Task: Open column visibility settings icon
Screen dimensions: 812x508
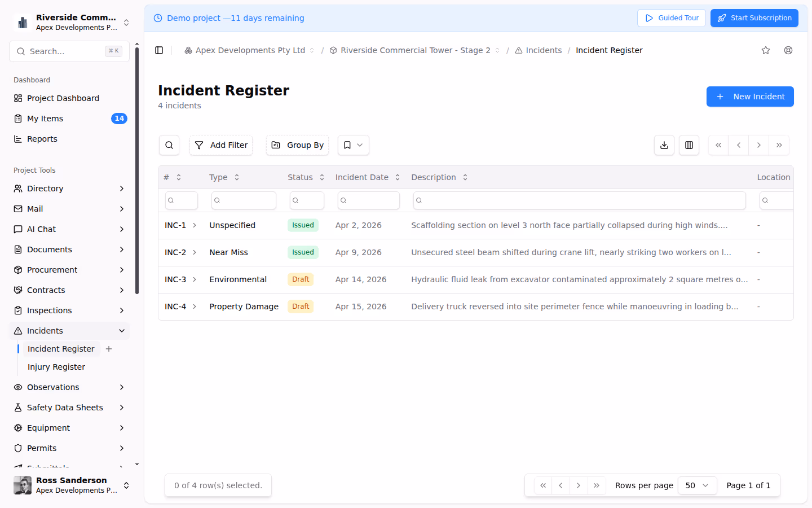Action: click(689, 145)
